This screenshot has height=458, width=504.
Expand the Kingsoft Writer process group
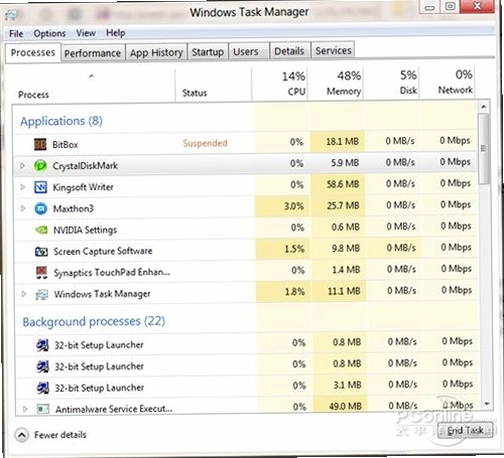tap(23, 187)
